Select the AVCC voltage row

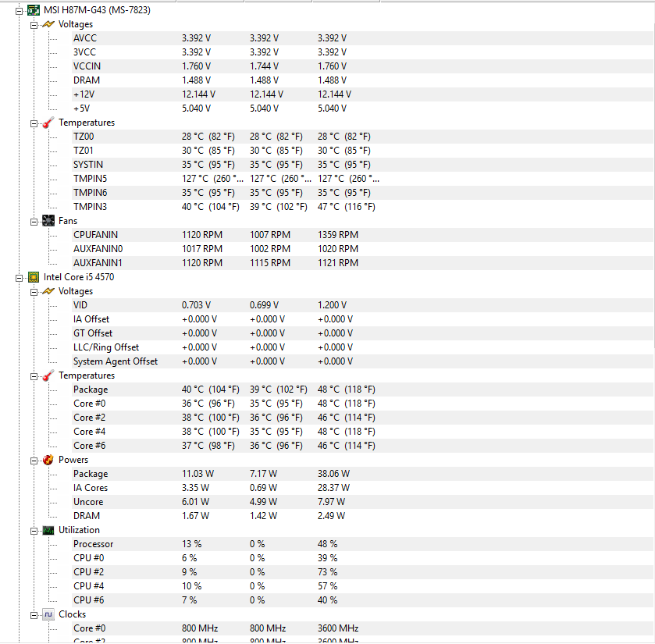(362, 38)
